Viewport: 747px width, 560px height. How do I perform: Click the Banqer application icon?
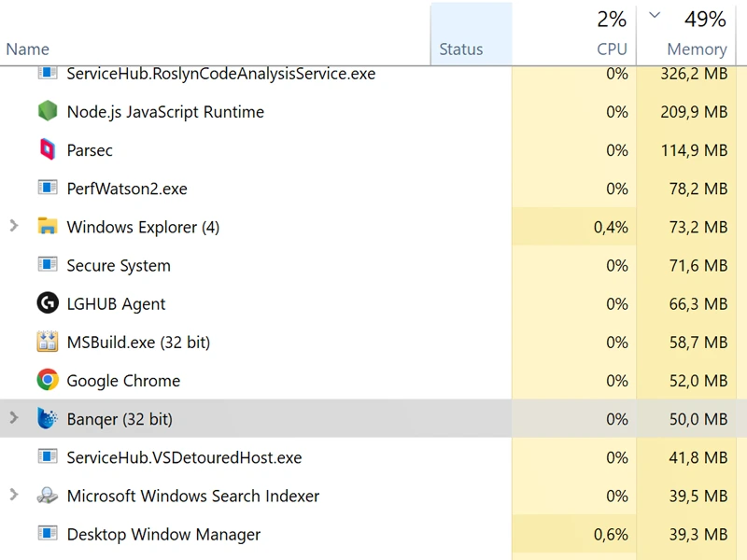[x=48, y=418]
